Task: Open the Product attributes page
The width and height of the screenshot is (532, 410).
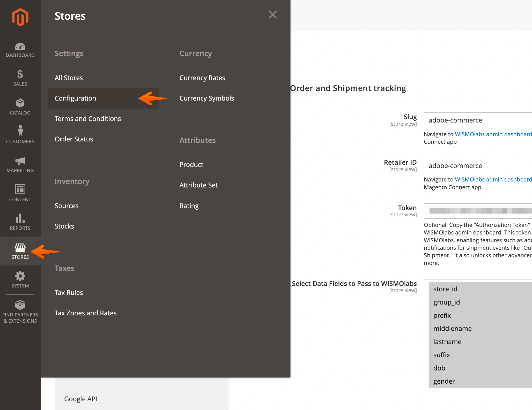Action: [191, 164]
